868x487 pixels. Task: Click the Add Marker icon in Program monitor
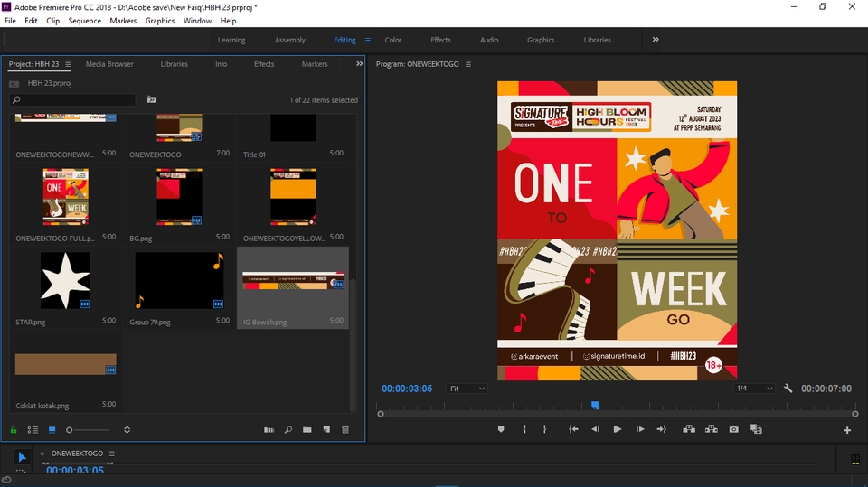pyautogui.click(x=501, y=429)
